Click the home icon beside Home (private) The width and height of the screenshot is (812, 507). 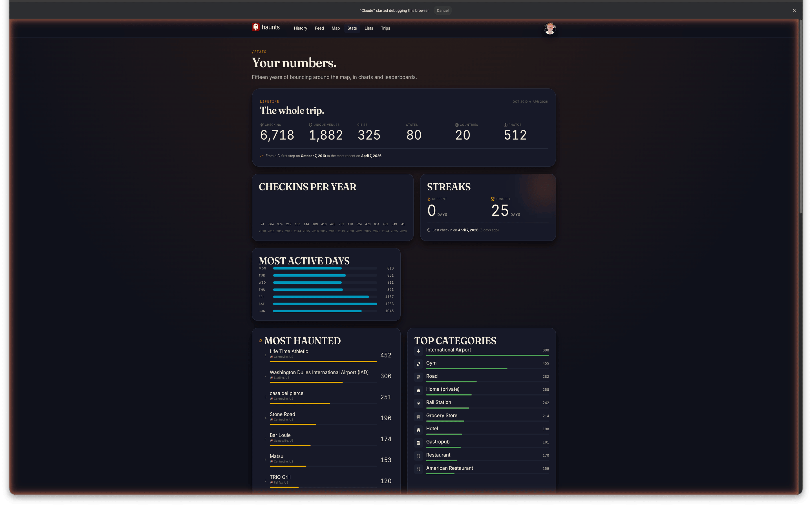(418, 390)
